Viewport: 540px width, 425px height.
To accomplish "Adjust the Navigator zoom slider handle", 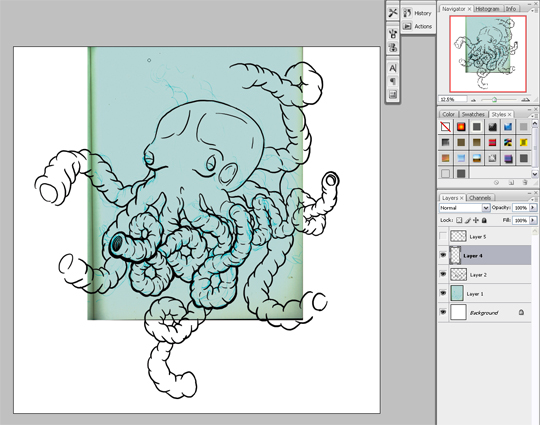I will (x=494, y=100).
